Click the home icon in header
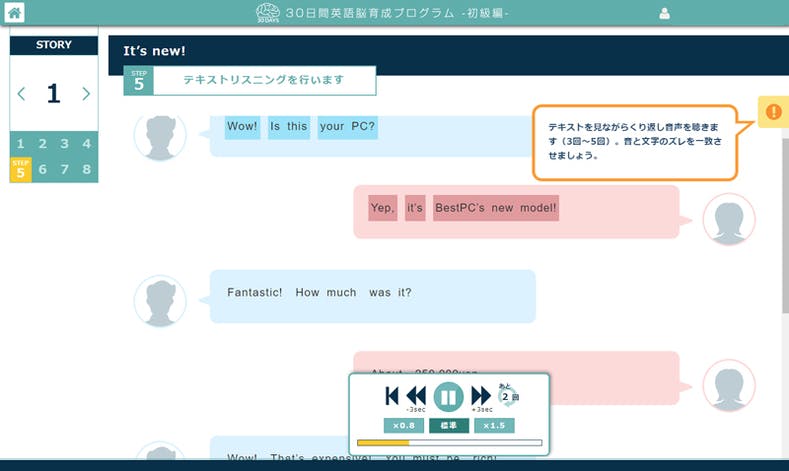 [12, 13]
